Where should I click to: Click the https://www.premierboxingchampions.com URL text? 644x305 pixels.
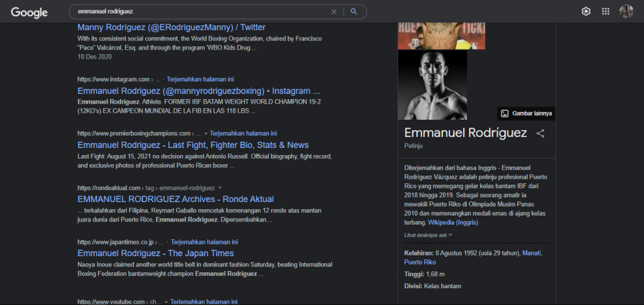(135, 133)
